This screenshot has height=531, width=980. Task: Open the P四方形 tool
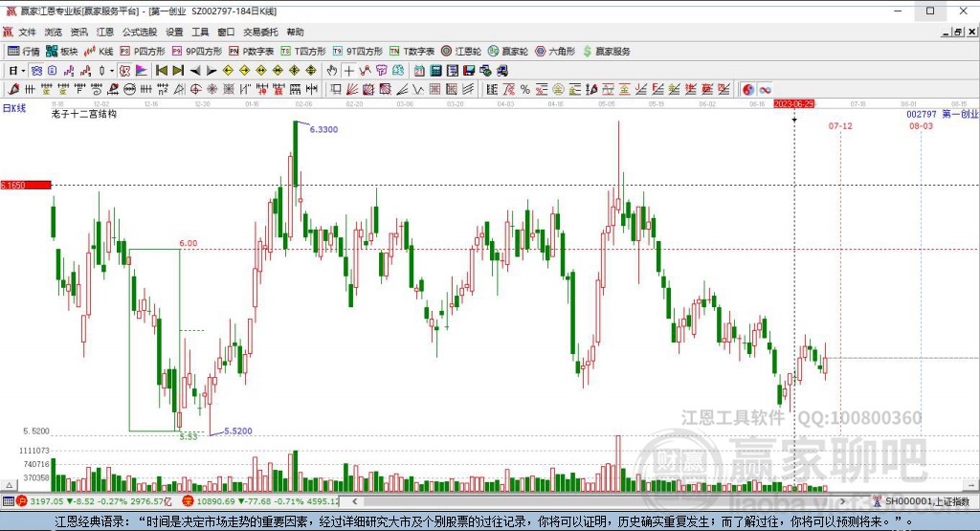pos(143,52)
